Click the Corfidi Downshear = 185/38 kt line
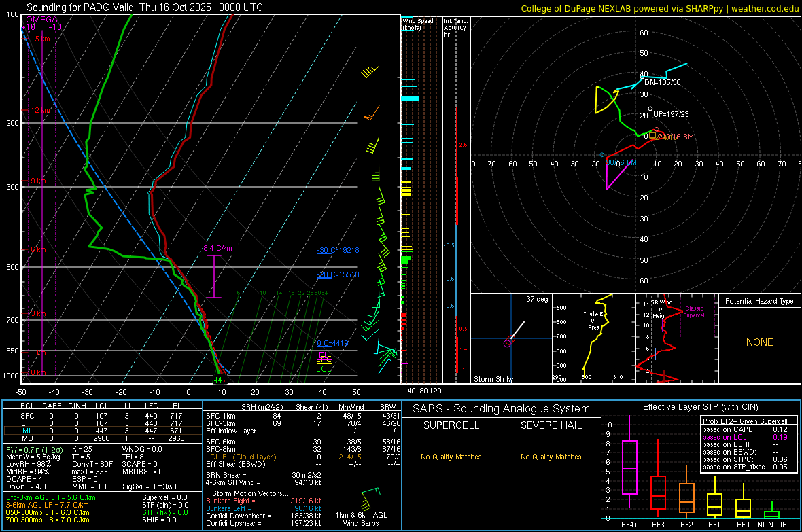 click(264, 516)
